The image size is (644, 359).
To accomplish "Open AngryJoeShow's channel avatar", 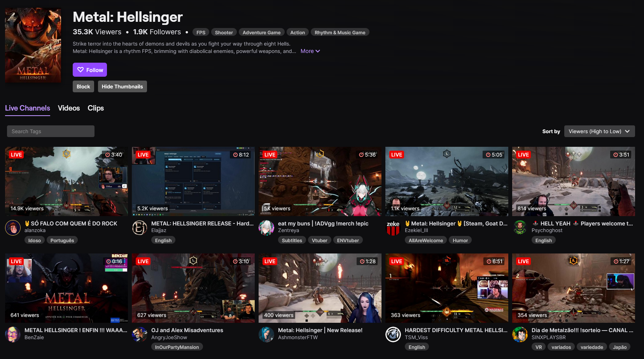I will pos(140,334).
